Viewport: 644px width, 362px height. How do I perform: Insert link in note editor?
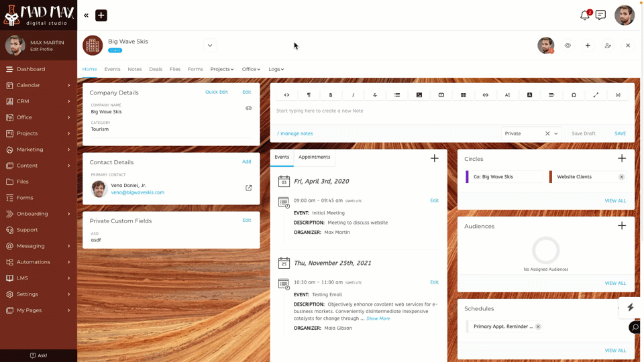point(486,95)
